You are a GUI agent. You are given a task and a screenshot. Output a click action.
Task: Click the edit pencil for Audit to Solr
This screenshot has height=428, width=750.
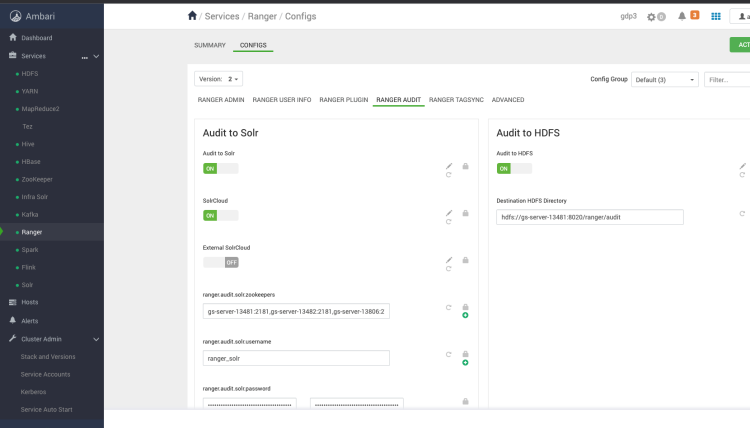click(x=449, y=166)
